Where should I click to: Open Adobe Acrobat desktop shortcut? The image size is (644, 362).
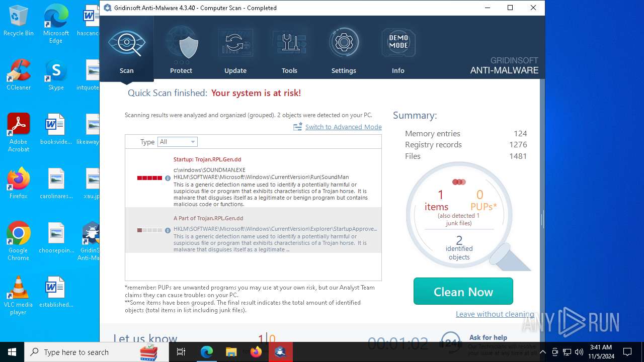[x=19, y=133]
